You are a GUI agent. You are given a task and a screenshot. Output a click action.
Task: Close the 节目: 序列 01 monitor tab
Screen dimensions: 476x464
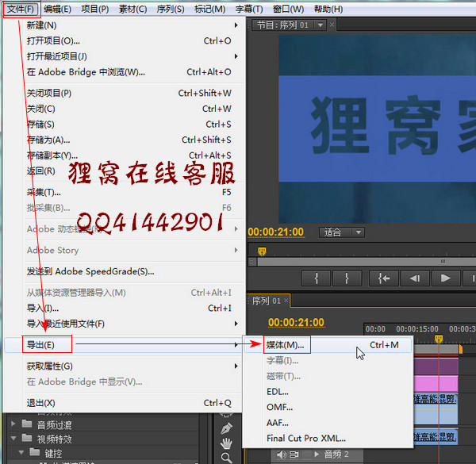[332, 25]
